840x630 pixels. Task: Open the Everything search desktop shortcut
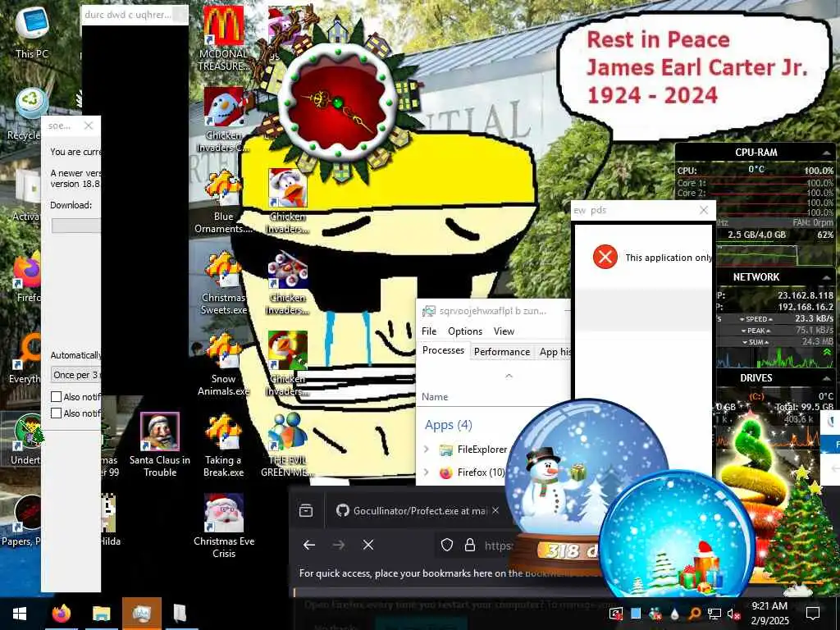pos(25,358)
